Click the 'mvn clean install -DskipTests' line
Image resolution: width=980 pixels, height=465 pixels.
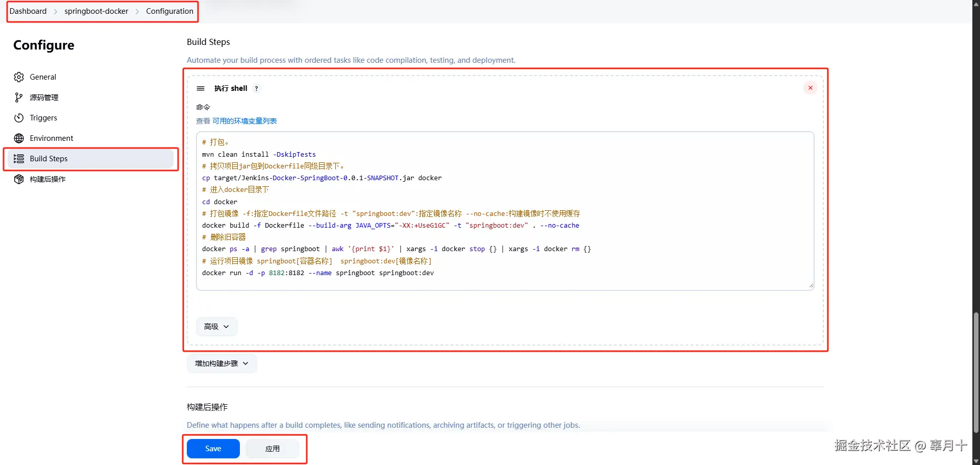pos(259,154)
